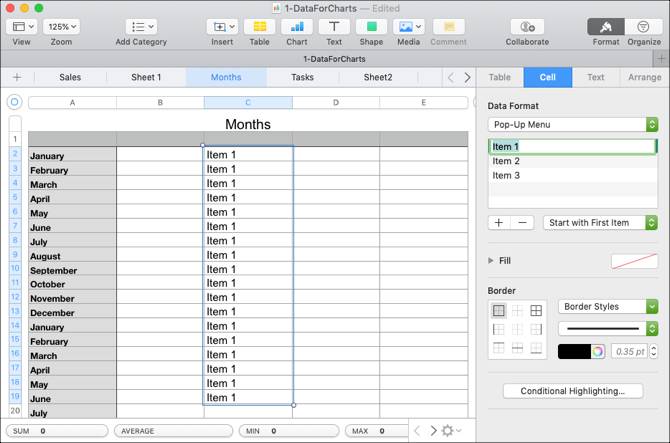Click the table select-all circle handle
Image resolution: width=670 pixels, height=443 pixels.
[14, 102]
